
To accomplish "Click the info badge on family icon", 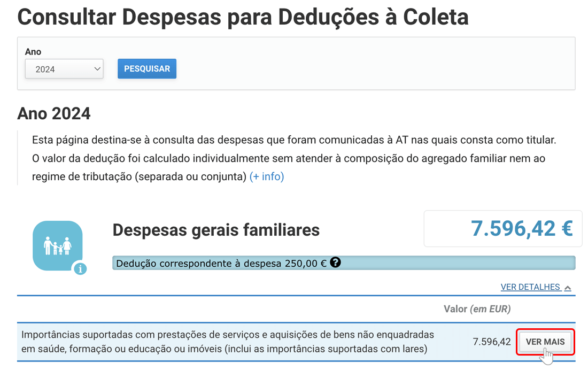I will tap(80, 268).
